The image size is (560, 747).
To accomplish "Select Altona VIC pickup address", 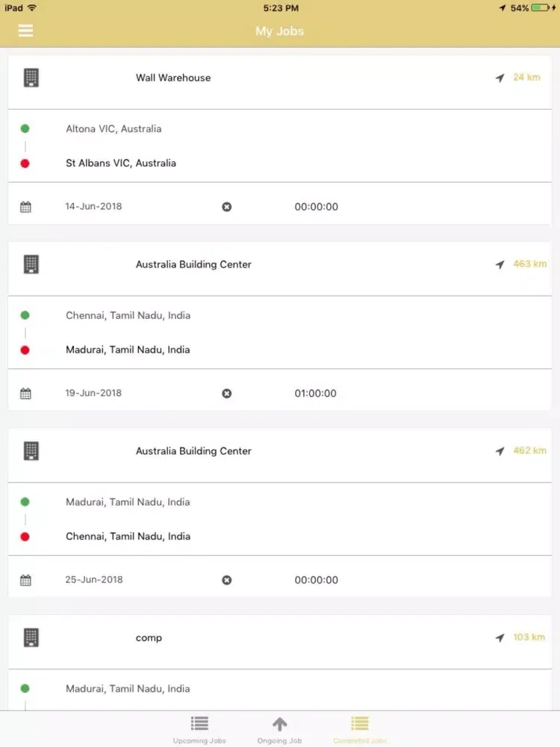I will [x=113, y=128].
